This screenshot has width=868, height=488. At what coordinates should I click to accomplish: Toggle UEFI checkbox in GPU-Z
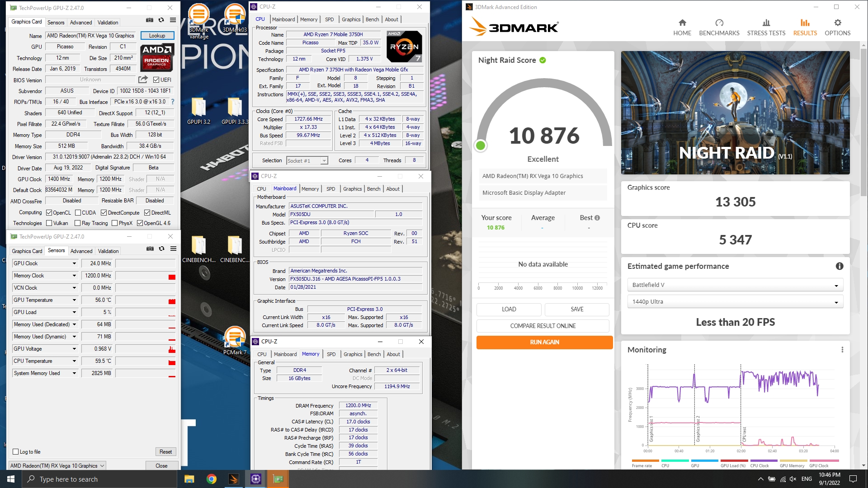click(x=156, y=80)
